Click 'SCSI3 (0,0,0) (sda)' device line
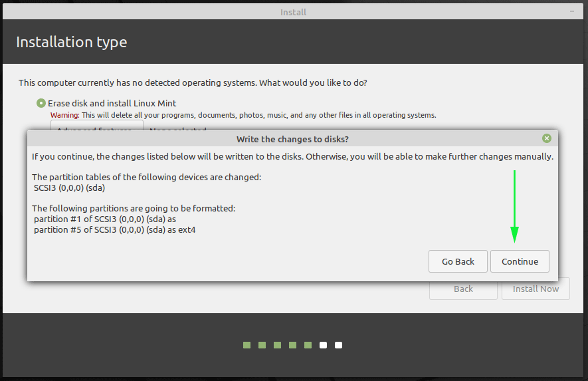Viewport: 588px width, 381px height. 69,188
